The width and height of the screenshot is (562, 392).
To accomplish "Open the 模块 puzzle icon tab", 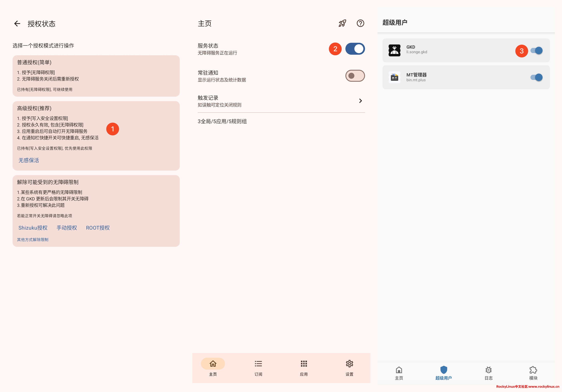I will pyautogui.click(x=533, y=370).
